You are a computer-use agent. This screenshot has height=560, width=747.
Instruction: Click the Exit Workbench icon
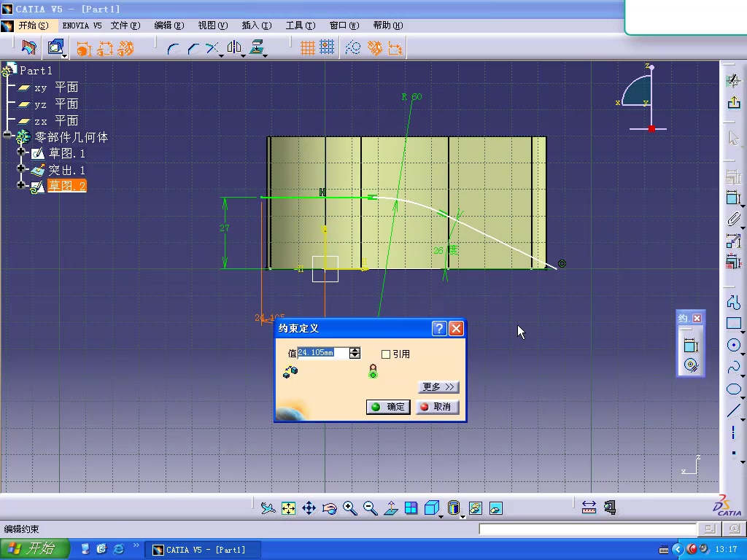(734, 102)
